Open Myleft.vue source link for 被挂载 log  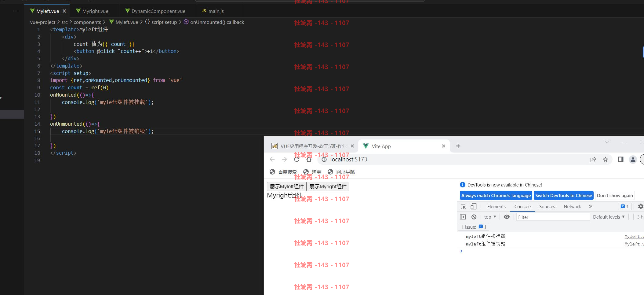click(x=634, y=236)
